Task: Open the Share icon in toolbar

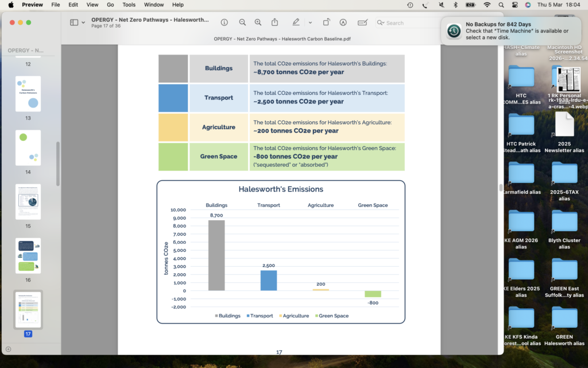Action: [275, 22]
